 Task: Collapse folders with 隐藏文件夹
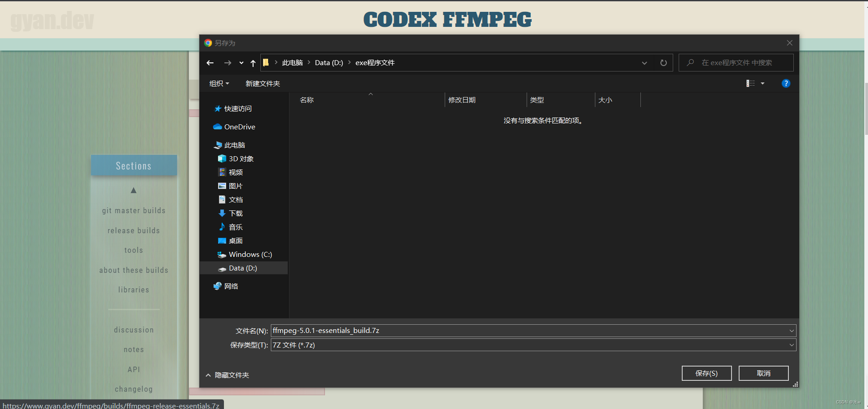pos(227,375)
